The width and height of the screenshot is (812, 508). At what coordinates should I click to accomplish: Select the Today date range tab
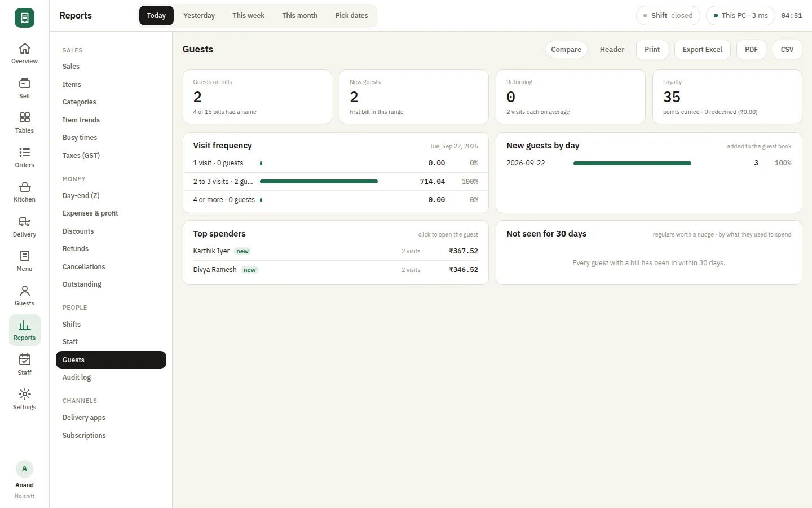coord(156,16)
